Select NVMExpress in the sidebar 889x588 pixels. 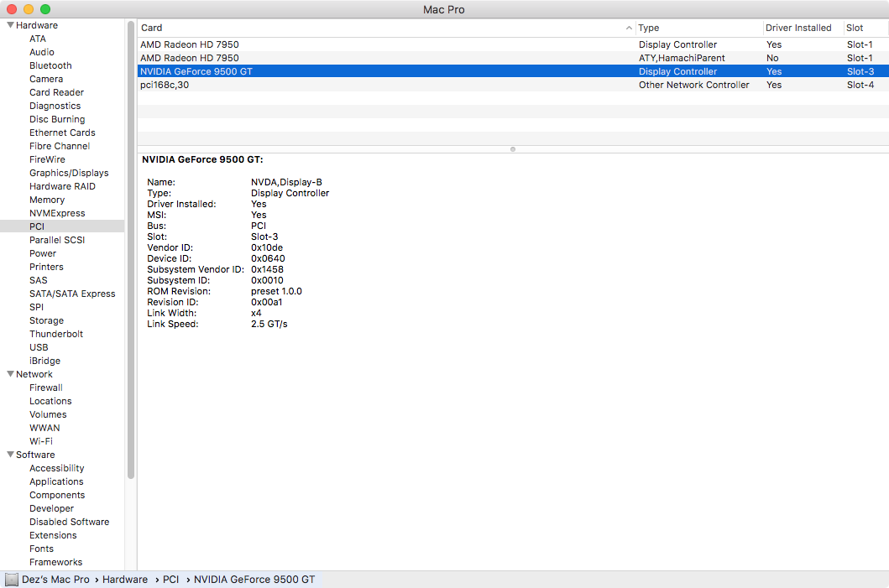[57, 213]
